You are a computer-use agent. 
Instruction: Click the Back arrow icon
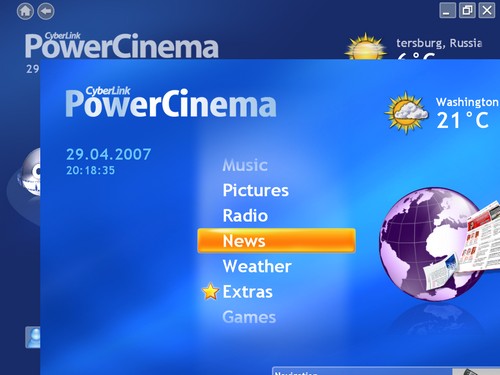click(46, 11)
